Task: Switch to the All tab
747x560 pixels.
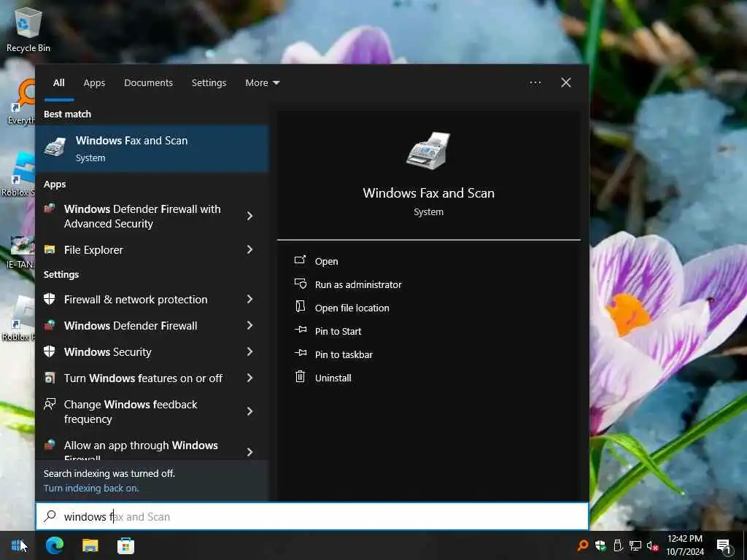Action: click(58, 83)
